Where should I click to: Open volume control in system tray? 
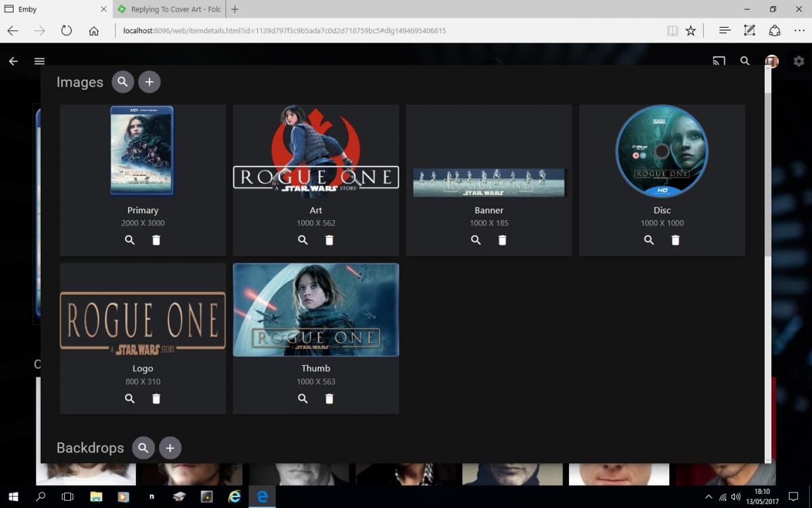coord(736,496)
